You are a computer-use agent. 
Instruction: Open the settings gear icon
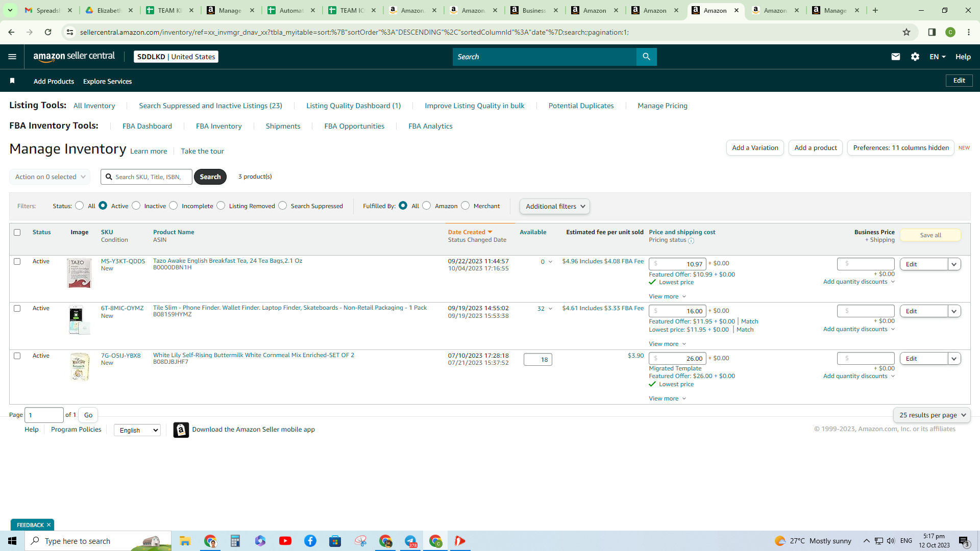(915, 57)
